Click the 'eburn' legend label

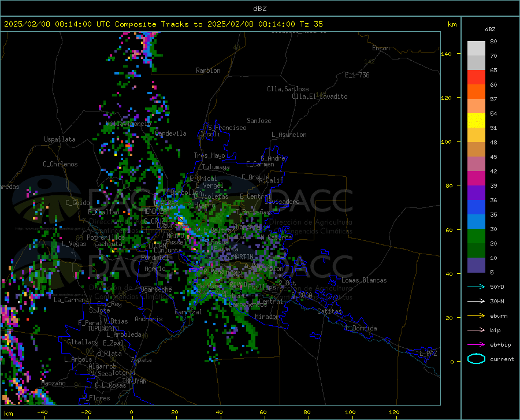[x=499, y=316]
